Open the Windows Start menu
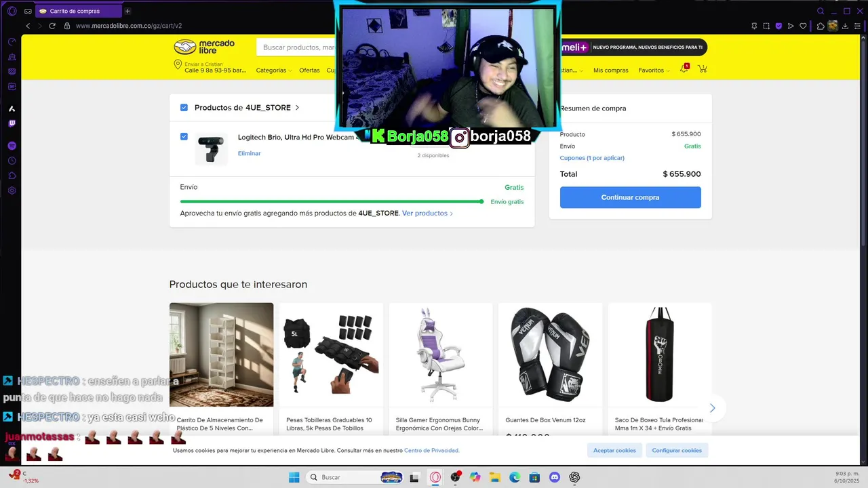 click(294, 477)
